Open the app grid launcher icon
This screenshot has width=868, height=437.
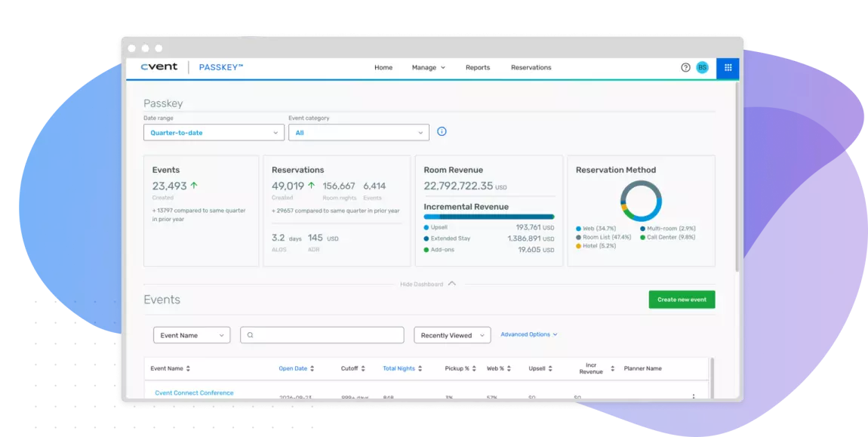pos(727,68)
